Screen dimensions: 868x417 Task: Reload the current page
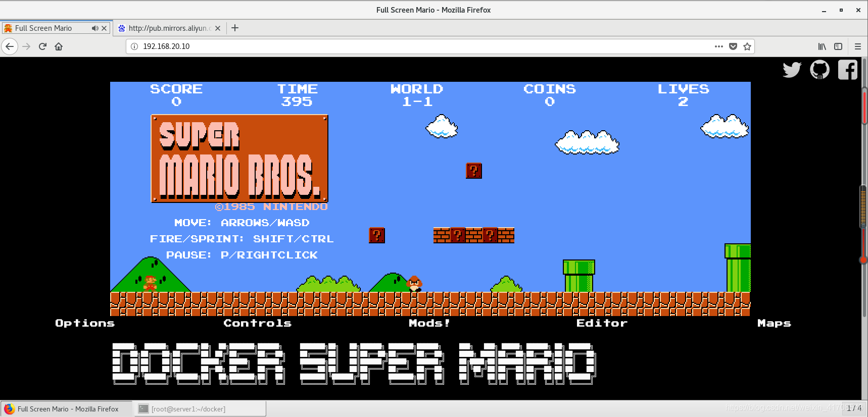click(43, 46)
